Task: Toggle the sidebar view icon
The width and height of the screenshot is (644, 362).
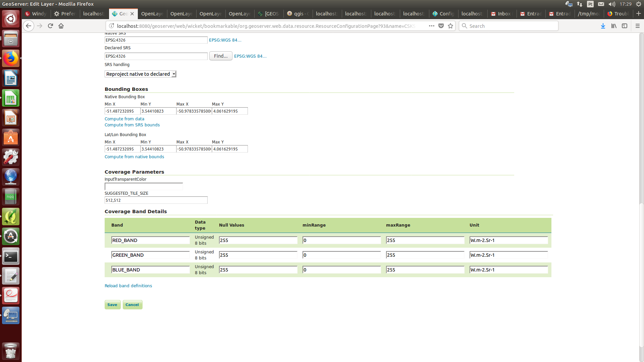Action: coord(625,26)
